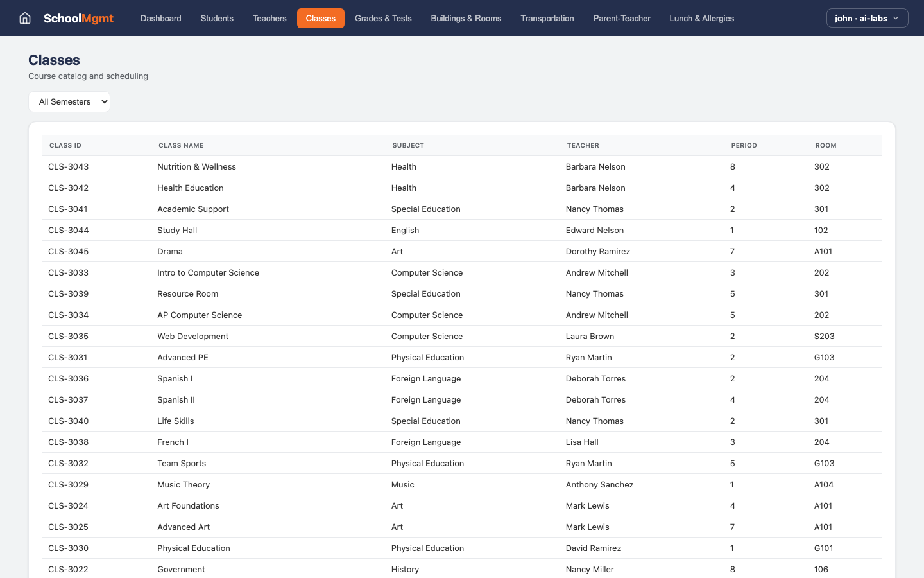Expand the user menu chevron
Screen dimensions: 924x578
pyautogui.click(x=896, y=18)
